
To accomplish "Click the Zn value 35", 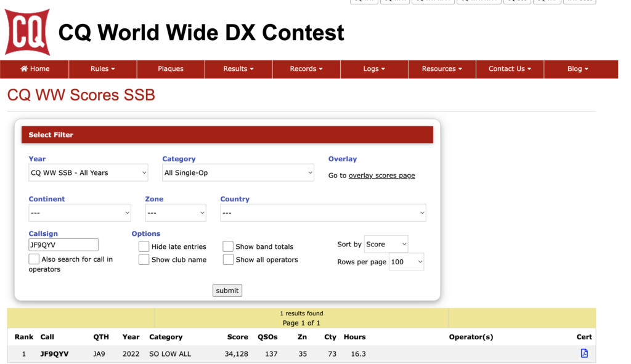I will tap(303, 354).
